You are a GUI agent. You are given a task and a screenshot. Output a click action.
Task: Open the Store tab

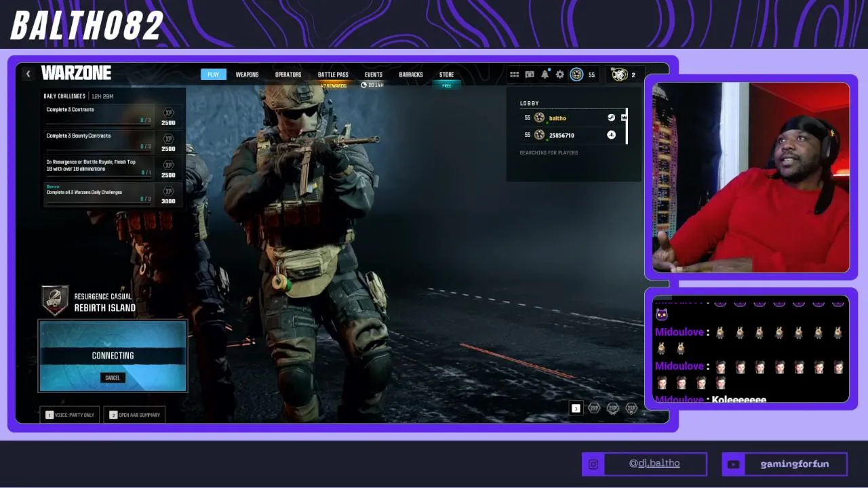coord(446,75)
